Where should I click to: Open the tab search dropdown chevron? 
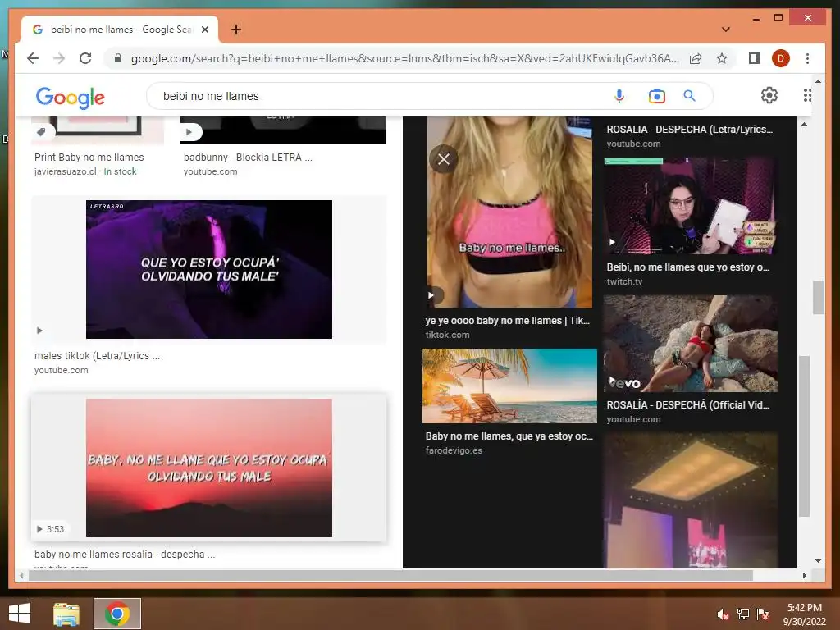(725, 30)
